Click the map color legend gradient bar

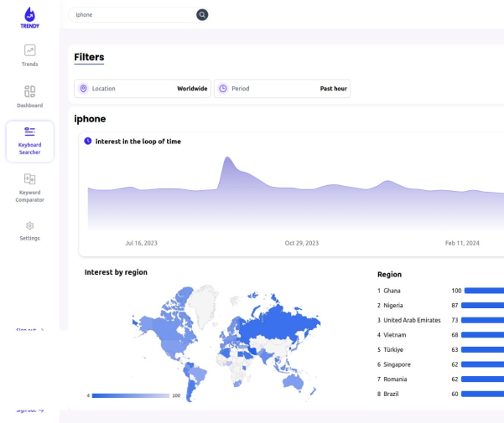(131, 395)
